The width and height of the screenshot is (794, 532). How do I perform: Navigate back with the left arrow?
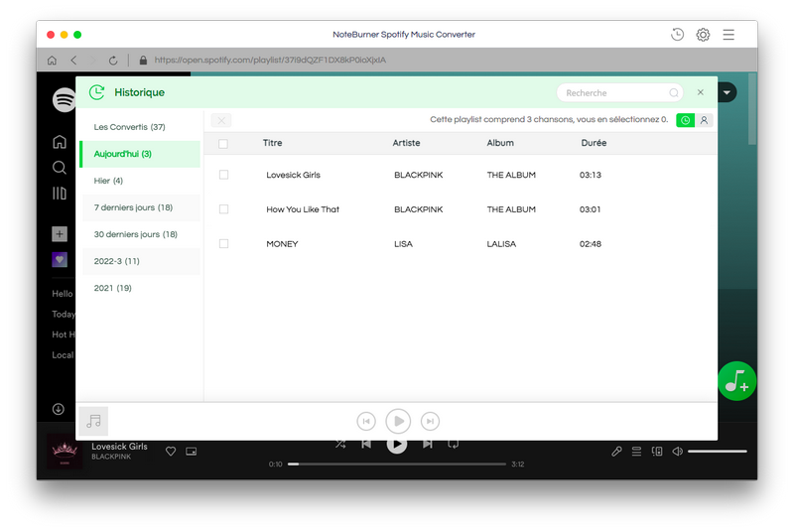click(73, 61)
